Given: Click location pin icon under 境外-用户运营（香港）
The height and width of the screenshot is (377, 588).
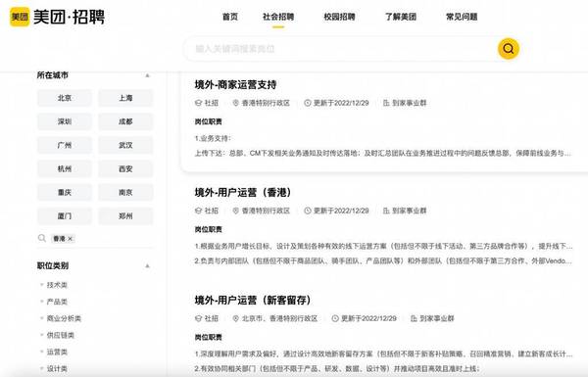Looking at the screenshot, I should pos(235,211).
